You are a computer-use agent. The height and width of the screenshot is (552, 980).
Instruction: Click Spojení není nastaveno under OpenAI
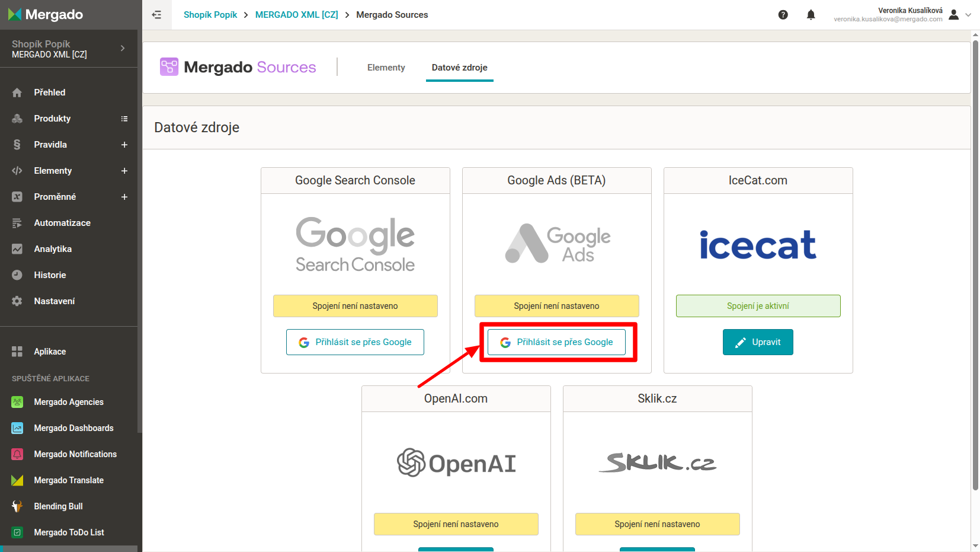[x=456, y=524]
